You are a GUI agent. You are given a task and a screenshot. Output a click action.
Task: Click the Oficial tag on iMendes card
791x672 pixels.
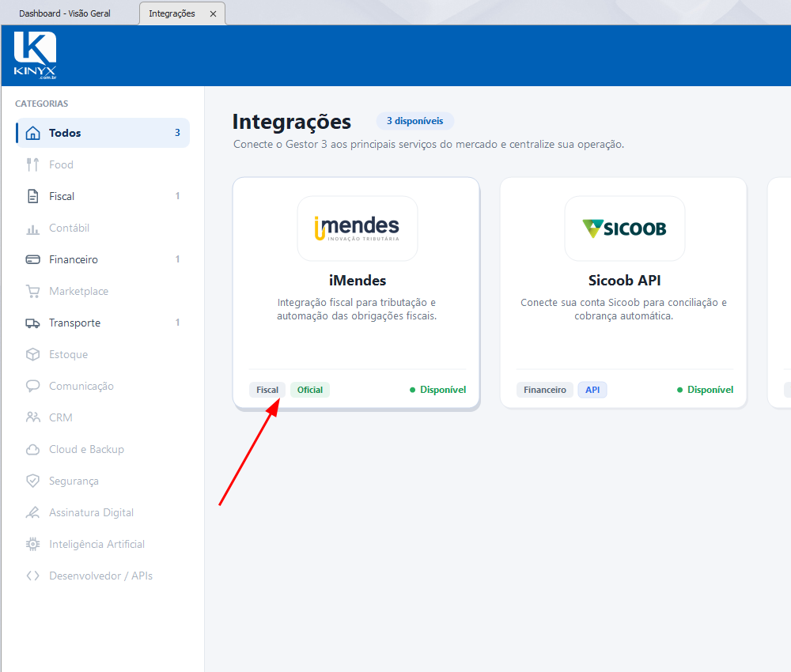point(310,390)
